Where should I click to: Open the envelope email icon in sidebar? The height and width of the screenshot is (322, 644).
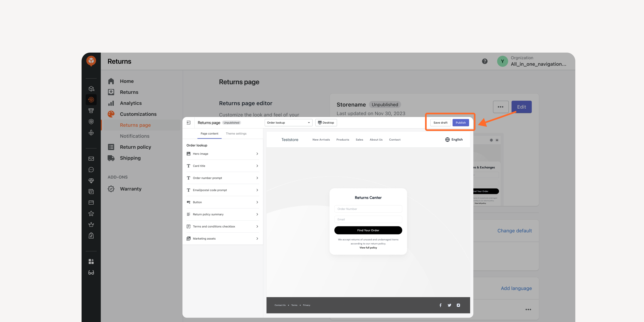[x=91, y=159]
